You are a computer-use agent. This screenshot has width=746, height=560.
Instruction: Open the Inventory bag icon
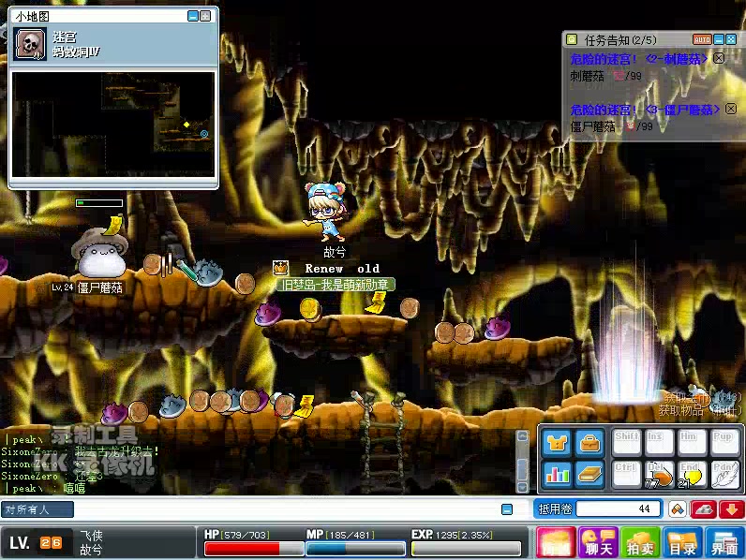589,443
